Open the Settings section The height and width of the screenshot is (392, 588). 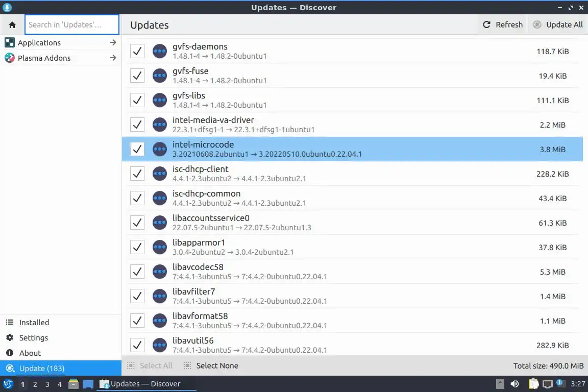click(x=61, y=337)
